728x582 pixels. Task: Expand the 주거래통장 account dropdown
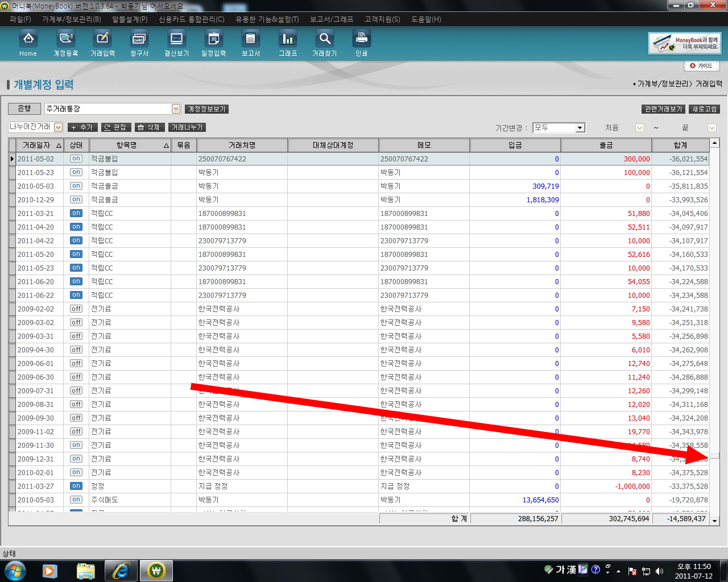click(x=176, y=109)
